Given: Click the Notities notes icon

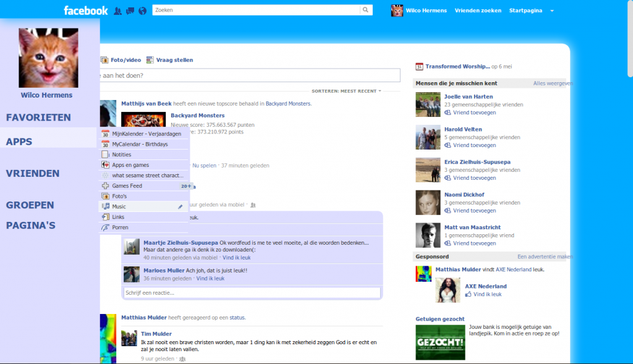Looking at the screenshot, I should [x=105, y=154].
